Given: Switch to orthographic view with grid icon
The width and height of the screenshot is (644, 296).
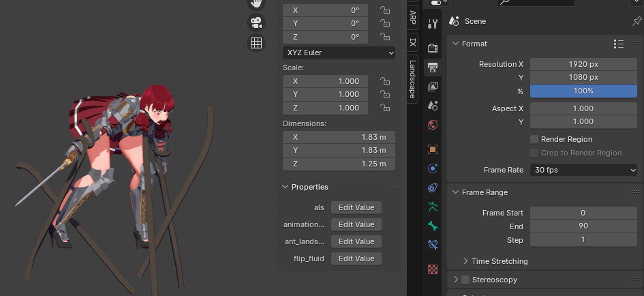Looking at the screenshot, I should (x=256, y=43).
